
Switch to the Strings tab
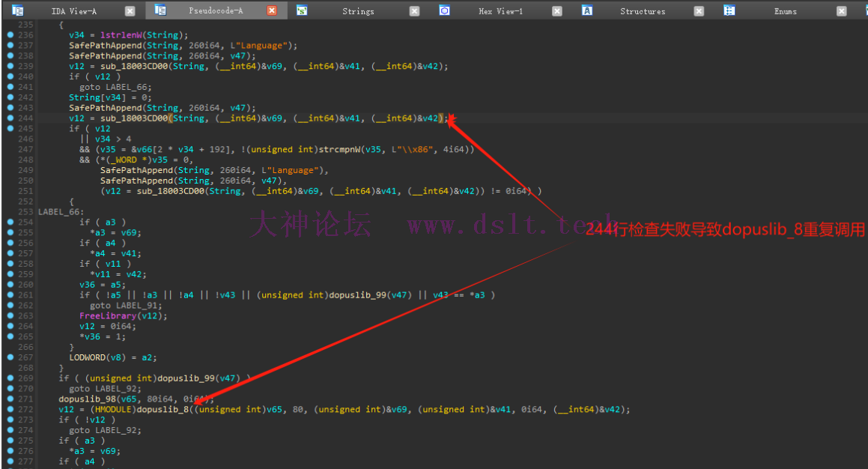(x=358, y=11)
